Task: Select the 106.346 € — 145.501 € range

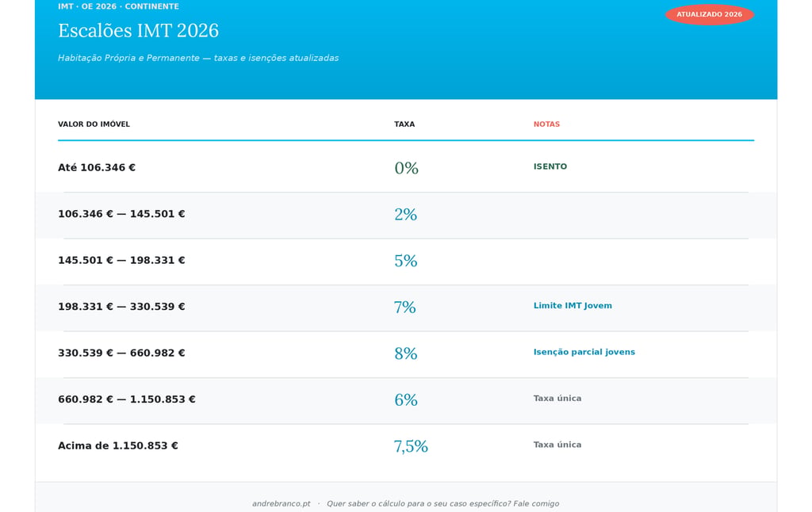Action: [121, 214]
